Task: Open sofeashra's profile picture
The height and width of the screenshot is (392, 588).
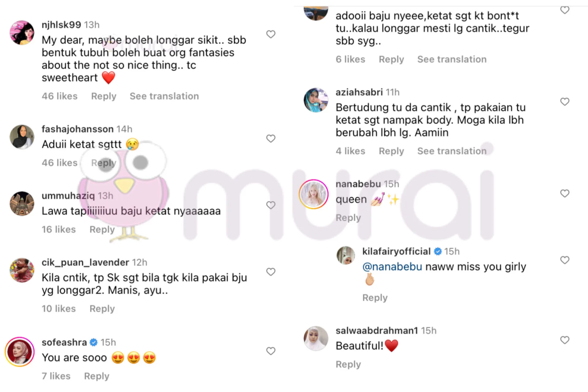Action: (x=19, y=352)
